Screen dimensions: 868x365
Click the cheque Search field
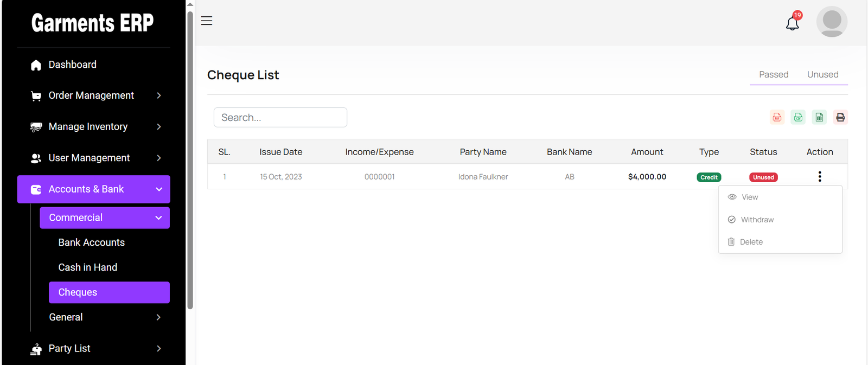point(280,118)
